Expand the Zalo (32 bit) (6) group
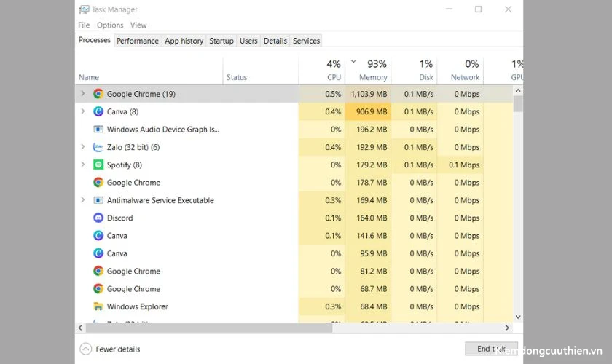This screenshot has width=612, height=364. (x=83, y=147)
